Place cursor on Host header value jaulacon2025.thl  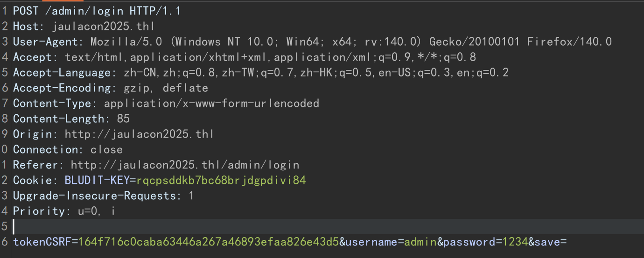(x=103, y=26)
